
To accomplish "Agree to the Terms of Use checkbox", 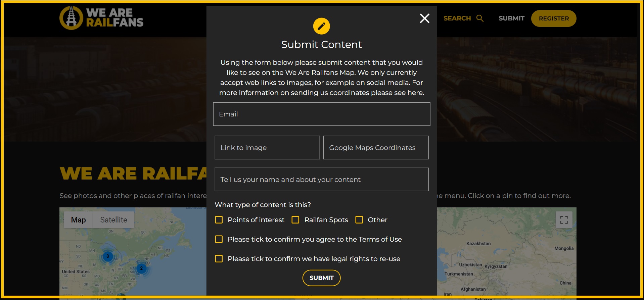I will (219, 239).
